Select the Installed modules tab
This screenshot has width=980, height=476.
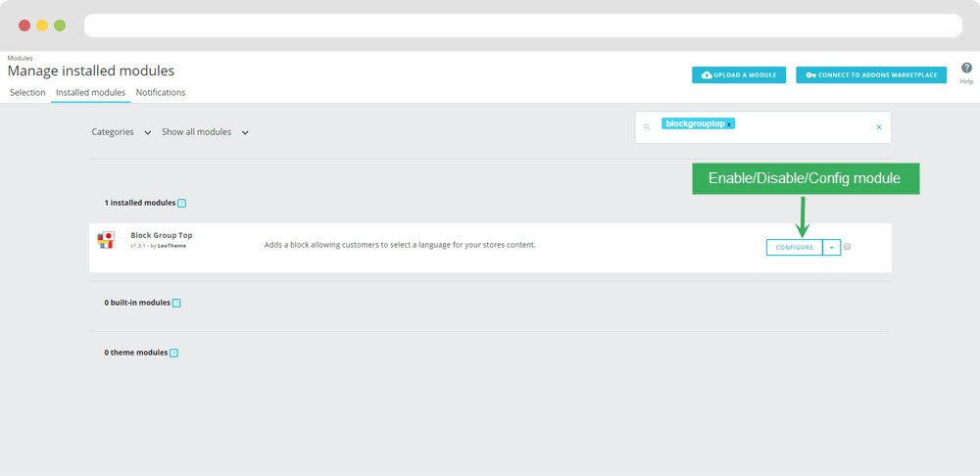(x=90, y=93)
